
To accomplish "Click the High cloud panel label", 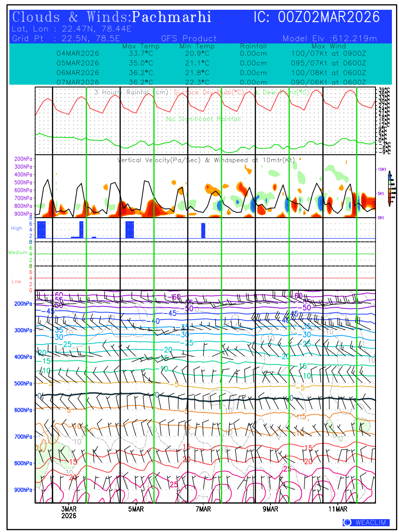I will point(16,228).
